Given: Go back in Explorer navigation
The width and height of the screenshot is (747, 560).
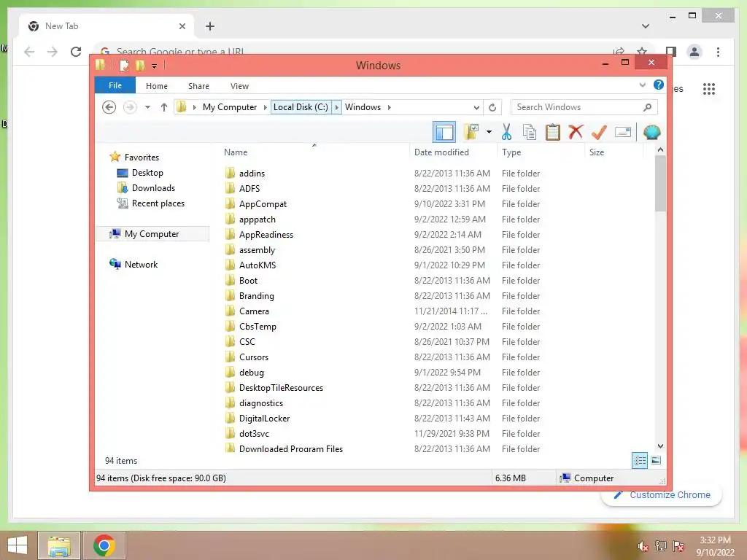Looking at the screenshot, I should tap(109, 107).
